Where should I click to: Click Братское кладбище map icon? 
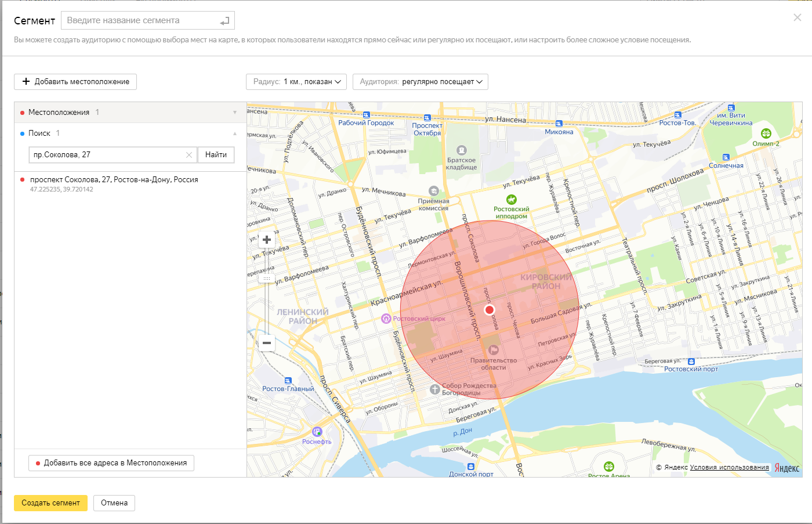pyautogui.click(x=462, y=150)
